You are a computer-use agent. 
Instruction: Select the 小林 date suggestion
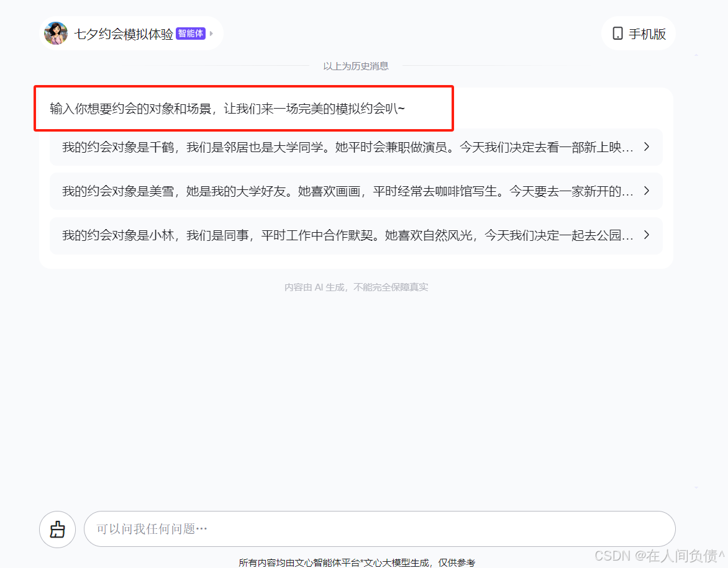[356, 235]
